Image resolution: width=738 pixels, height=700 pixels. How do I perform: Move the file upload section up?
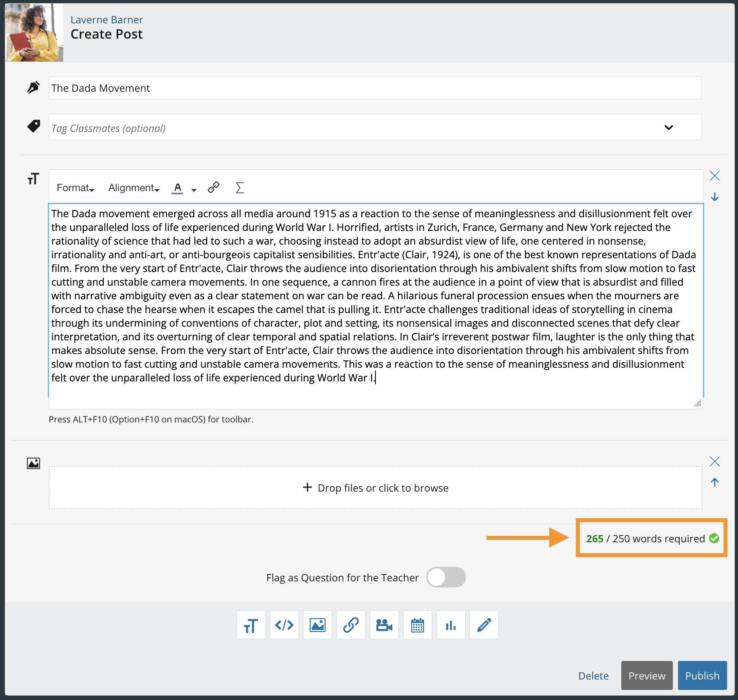pos(715,482)
